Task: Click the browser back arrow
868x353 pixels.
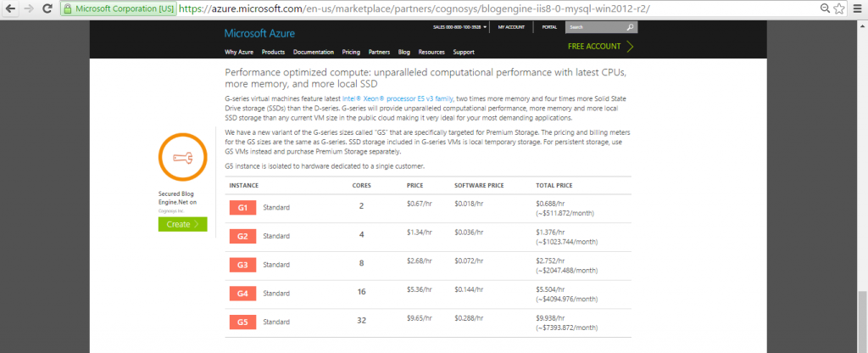Action: (9, 8)
